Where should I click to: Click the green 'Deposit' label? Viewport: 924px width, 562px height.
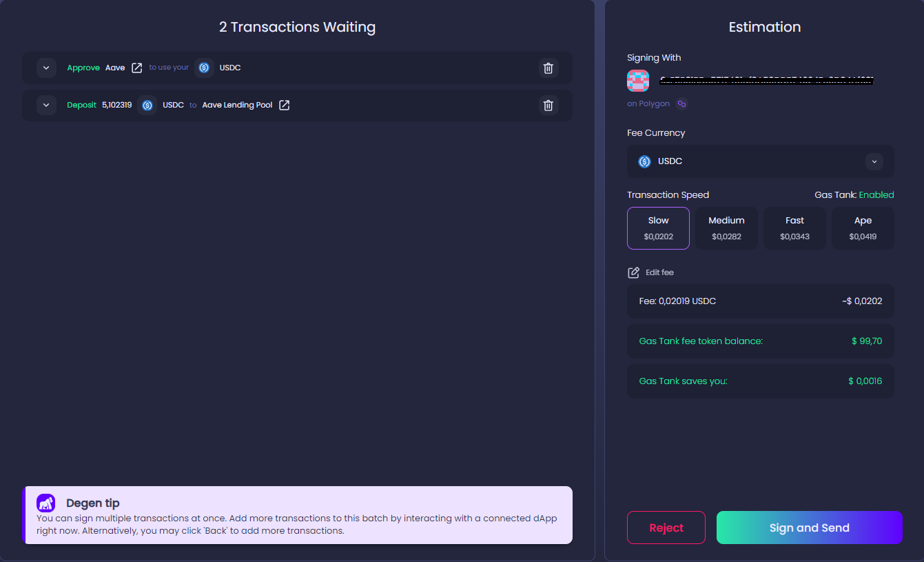pyautogui.click(x=81, y=105)
